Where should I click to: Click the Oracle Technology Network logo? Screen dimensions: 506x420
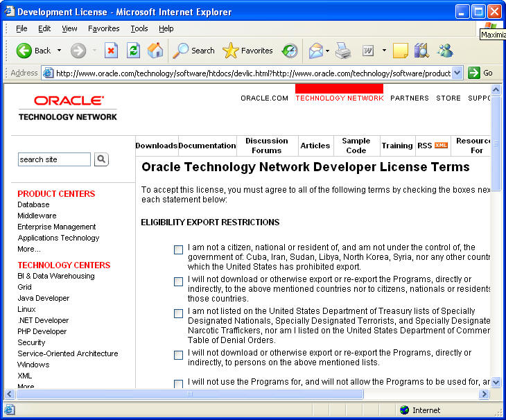pyautogui.click(x=68, y=108)
